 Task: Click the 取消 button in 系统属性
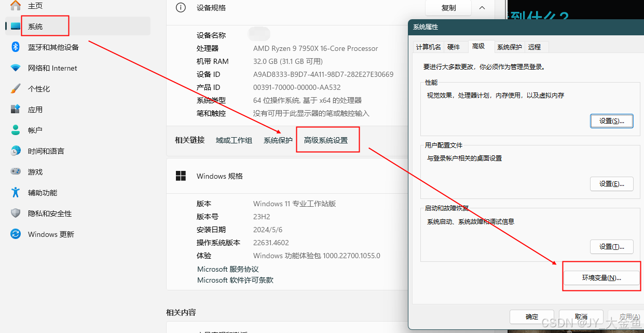(x=581, y=316)
